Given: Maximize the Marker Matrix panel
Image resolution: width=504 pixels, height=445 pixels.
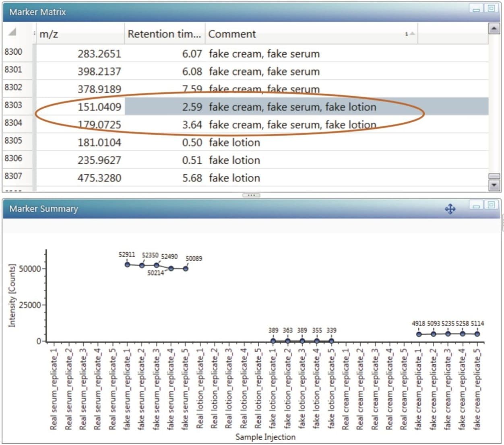Looking at the screenshot, I should 491,8.
